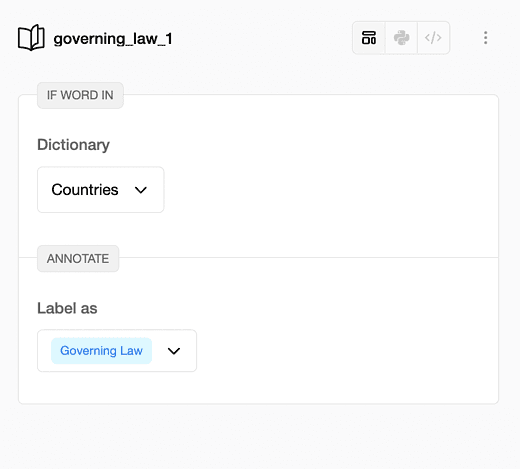Click the Dictionary field label
This screenshot has height=469, width=520.
coord(73,145)
